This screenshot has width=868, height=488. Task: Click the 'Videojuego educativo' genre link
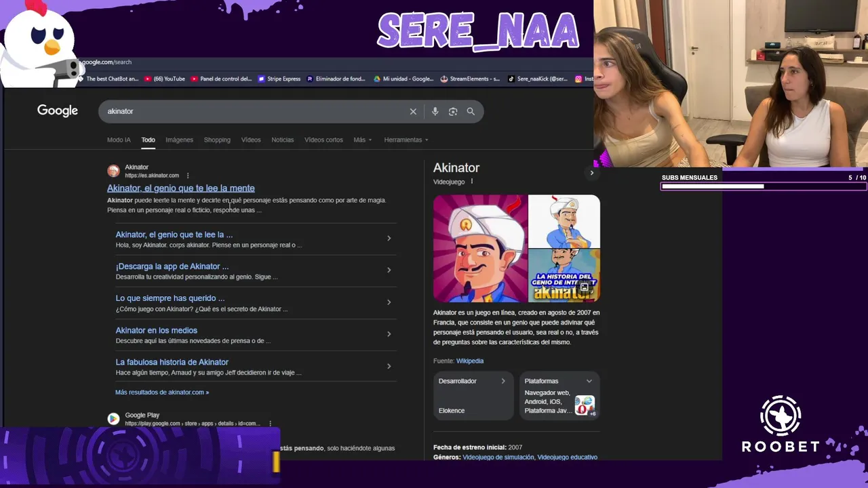tap(568, 457)
